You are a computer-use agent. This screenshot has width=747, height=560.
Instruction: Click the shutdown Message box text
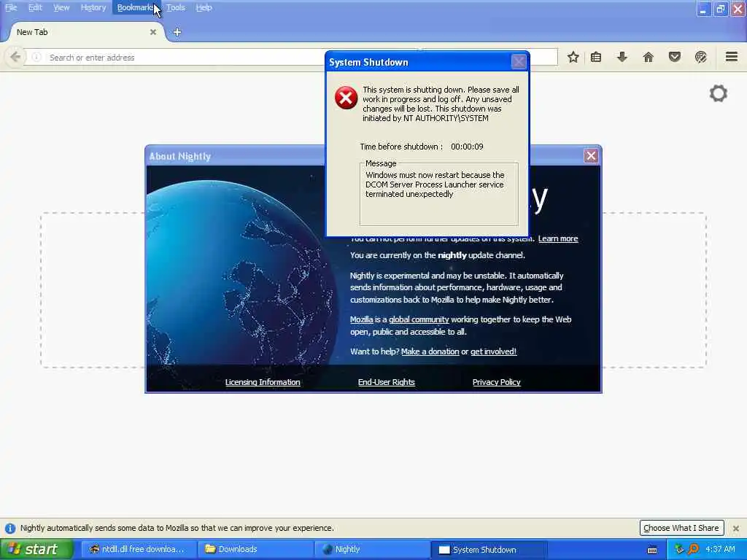click(435, 184)
